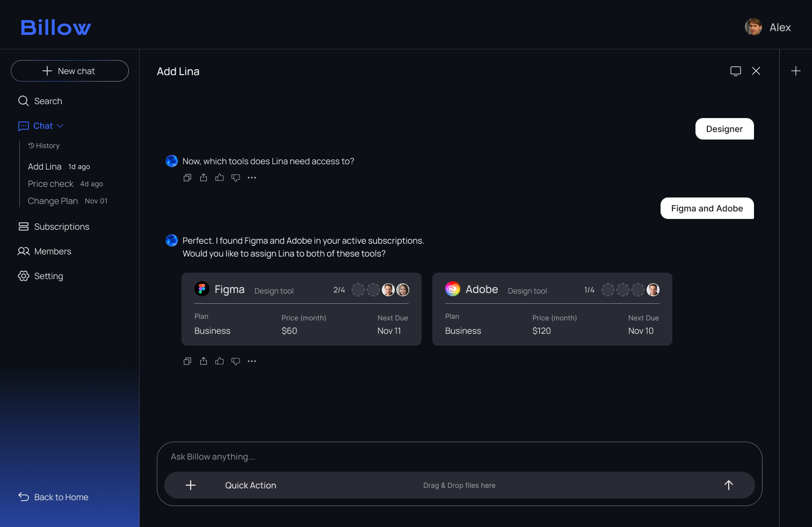Return via Back to Home link

tap(53, 497)
